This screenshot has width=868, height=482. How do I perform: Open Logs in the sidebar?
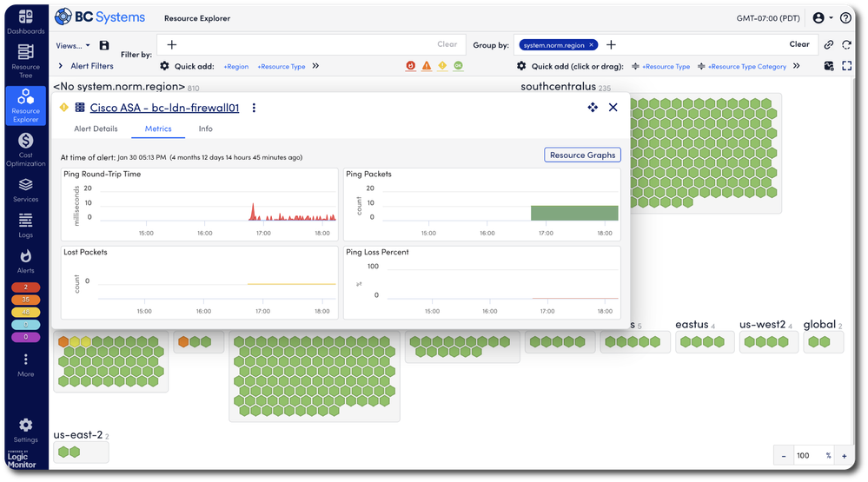click(25, 225)
